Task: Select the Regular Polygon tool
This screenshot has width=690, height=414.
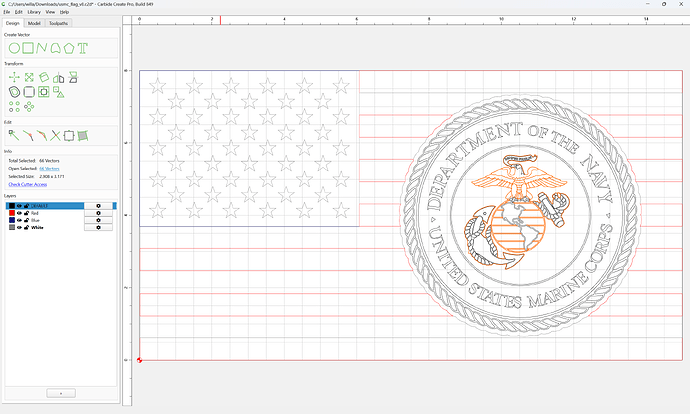Action: click(69, 48)
